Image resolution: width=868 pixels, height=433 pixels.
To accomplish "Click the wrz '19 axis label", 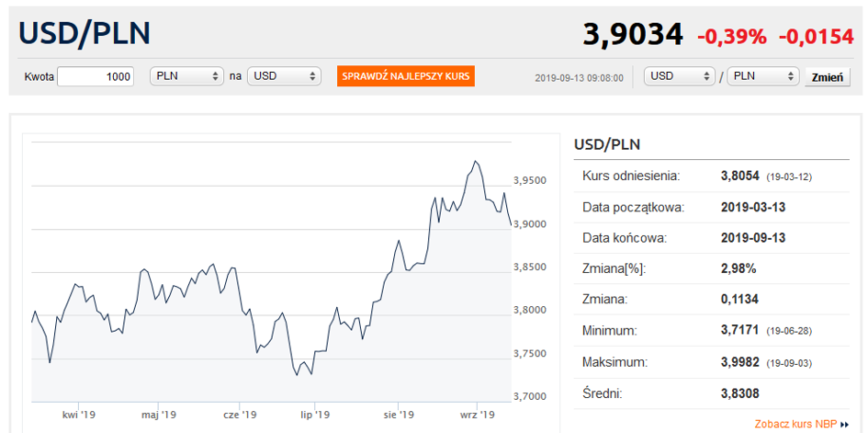I will 478,414.
